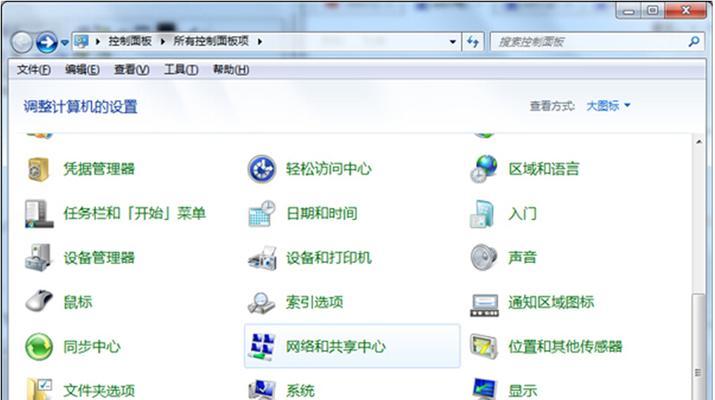Click the 入门 icon

tap(483, 213)
